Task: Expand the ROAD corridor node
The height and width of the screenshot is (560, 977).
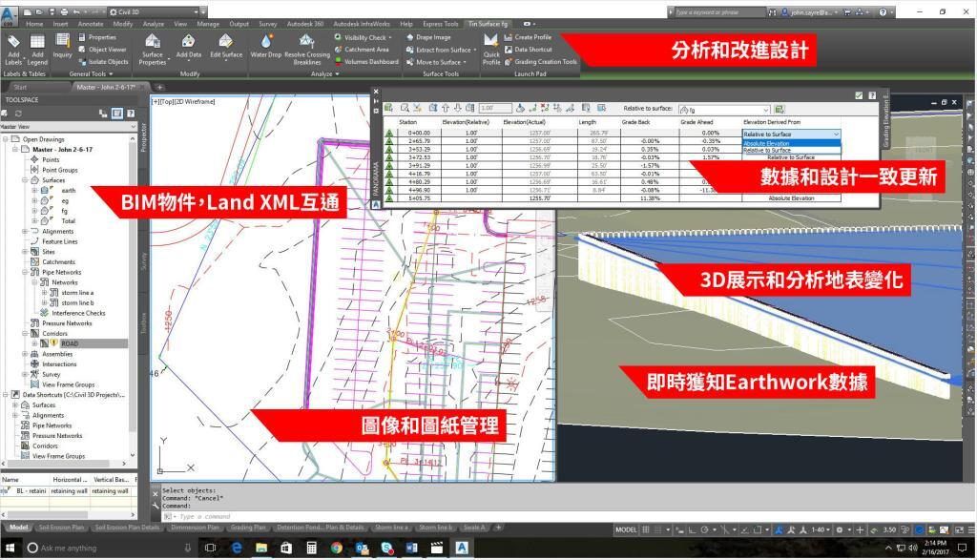Action: (35, 343)
